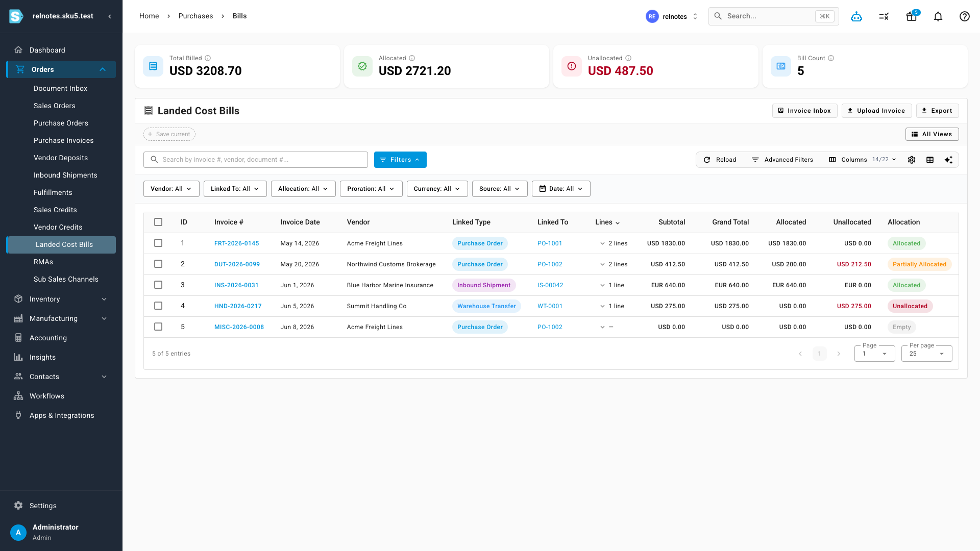Open Purchase Orders in sidebar
Image resolution: width=980 pixels, height=551 pixels.
click(x=61, y=123)
